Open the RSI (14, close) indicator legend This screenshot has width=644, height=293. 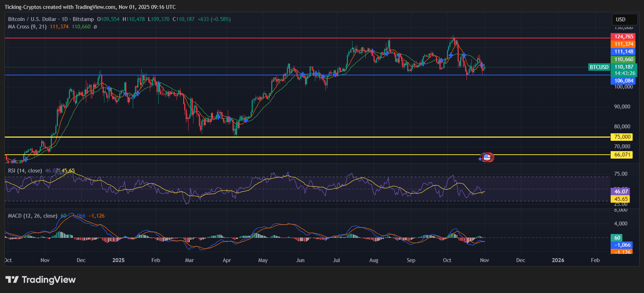point(25,171)
